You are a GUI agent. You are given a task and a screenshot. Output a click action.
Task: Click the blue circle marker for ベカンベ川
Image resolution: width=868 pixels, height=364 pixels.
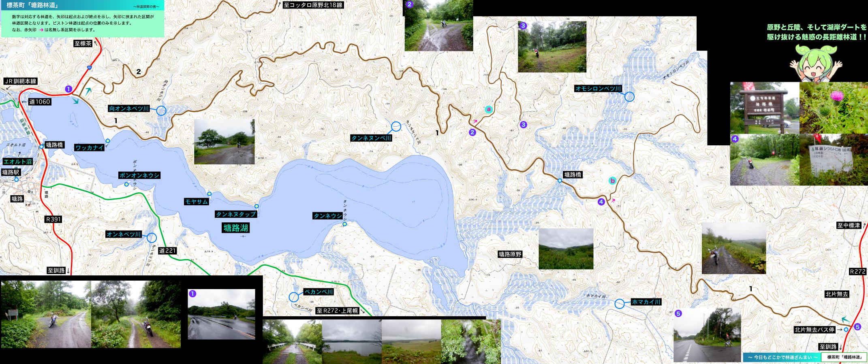pyautogui.click(x=294, y=297)
